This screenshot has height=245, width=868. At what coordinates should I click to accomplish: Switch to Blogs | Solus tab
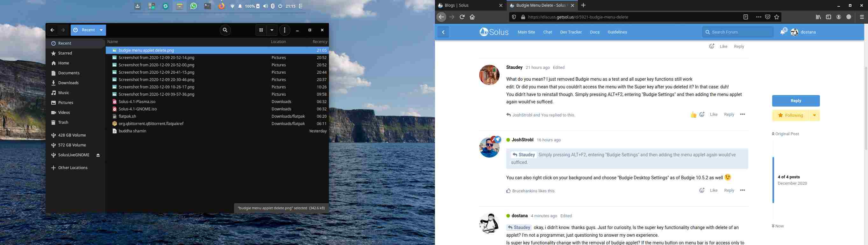click(468, 5)
